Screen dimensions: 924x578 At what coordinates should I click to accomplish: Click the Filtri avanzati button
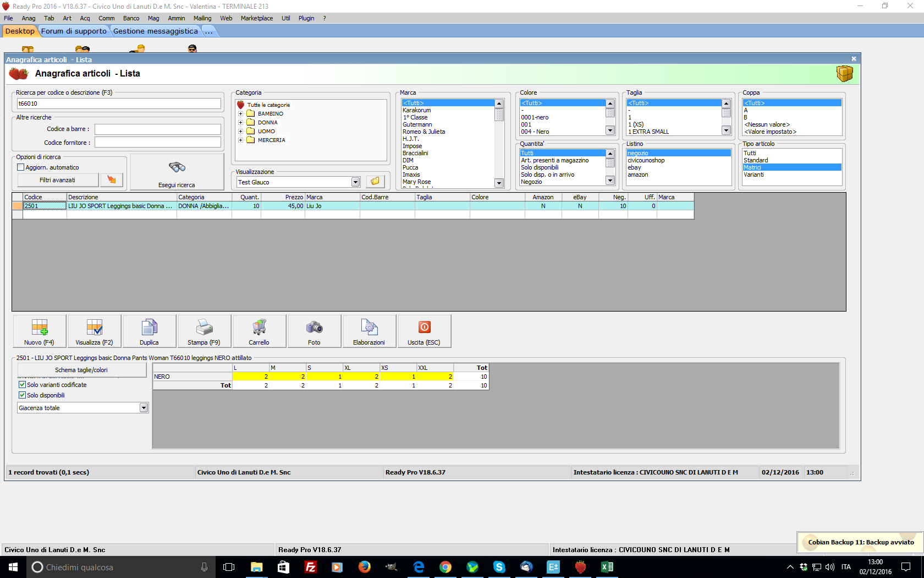(x=58, y=180)
